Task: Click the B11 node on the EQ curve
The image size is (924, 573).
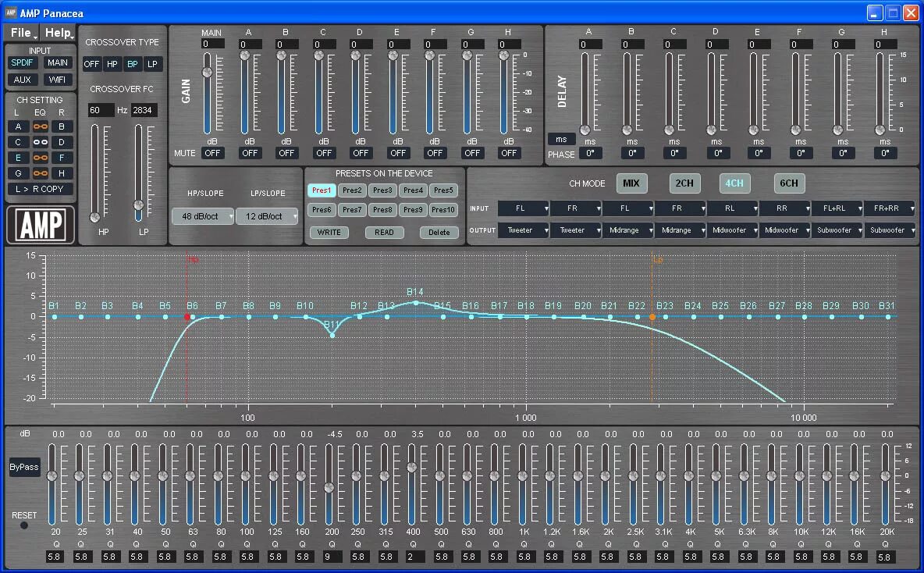Action: click(331, 334)
